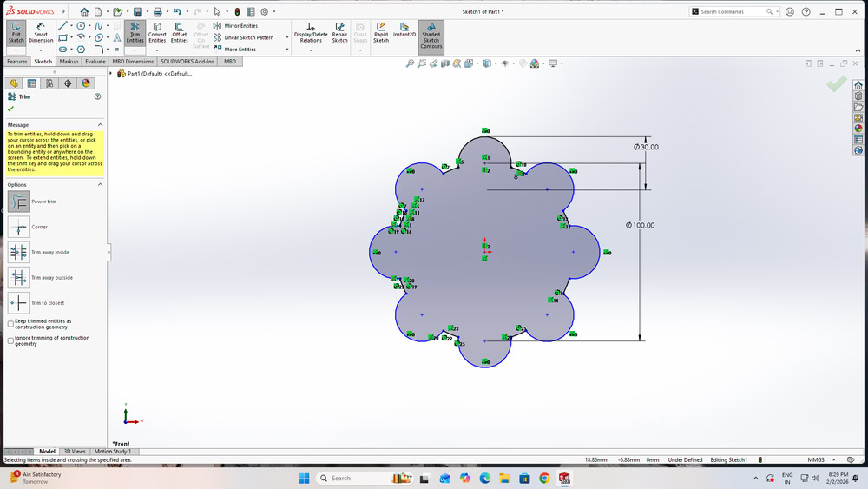Screen dimensions: 868x489
Task: Collapse the Options section
Action: click(x=100, y=185)
